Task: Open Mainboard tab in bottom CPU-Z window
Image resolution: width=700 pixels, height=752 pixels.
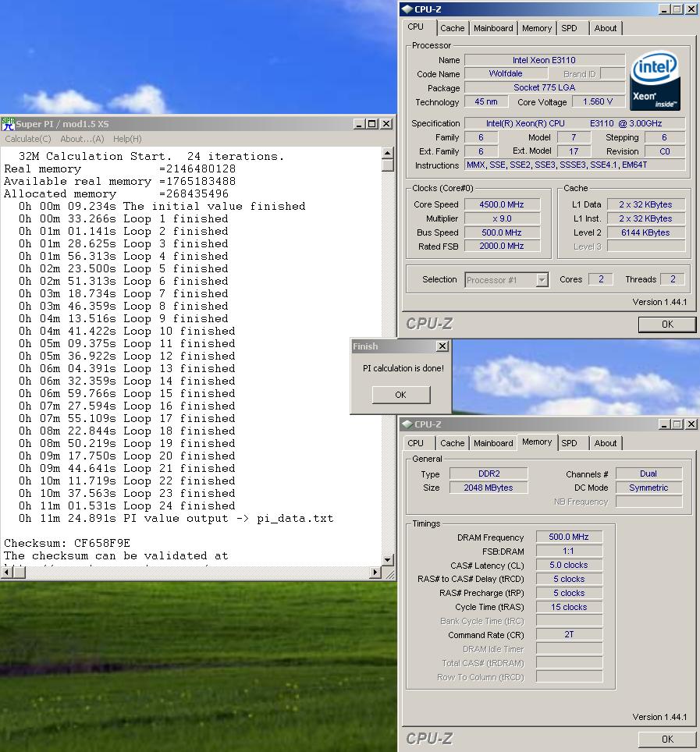Action: click(493, 443)
